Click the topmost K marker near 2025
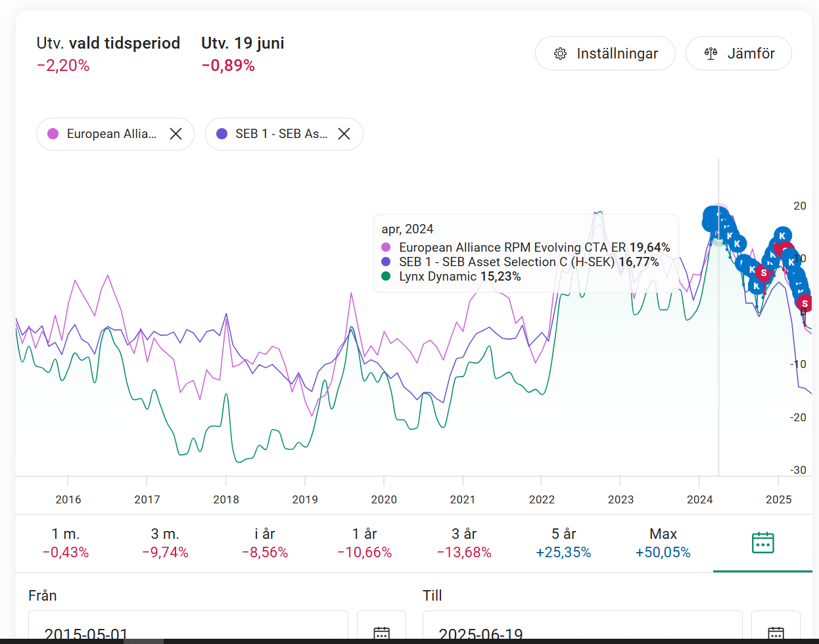 pyautogui.click(x=782, y=235)
